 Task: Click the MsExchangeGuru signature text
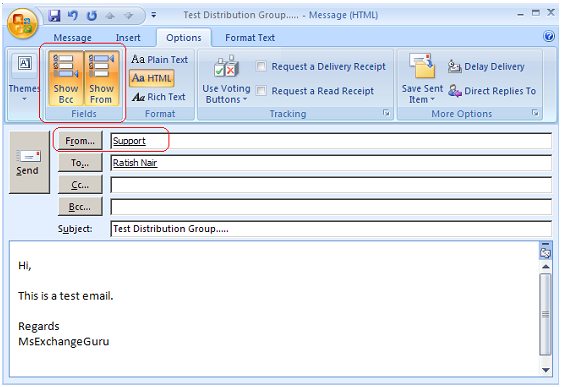point(64,341)
